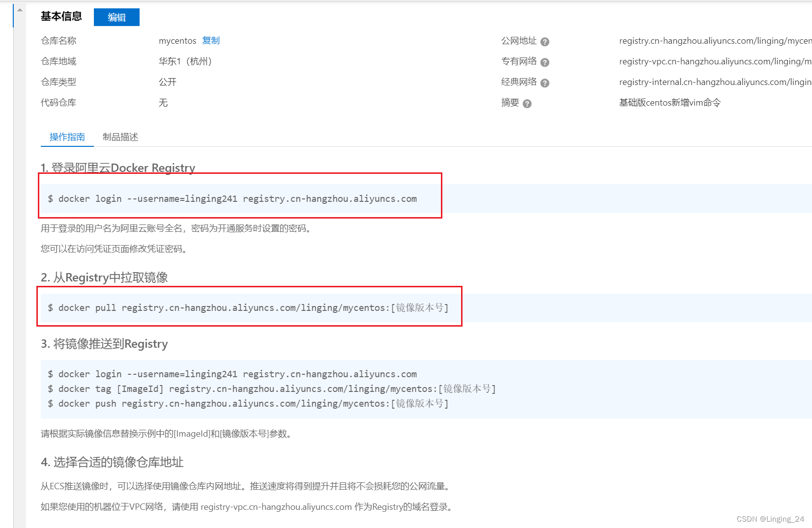Select the docker pull command in step 2

[x=248, y=308]
